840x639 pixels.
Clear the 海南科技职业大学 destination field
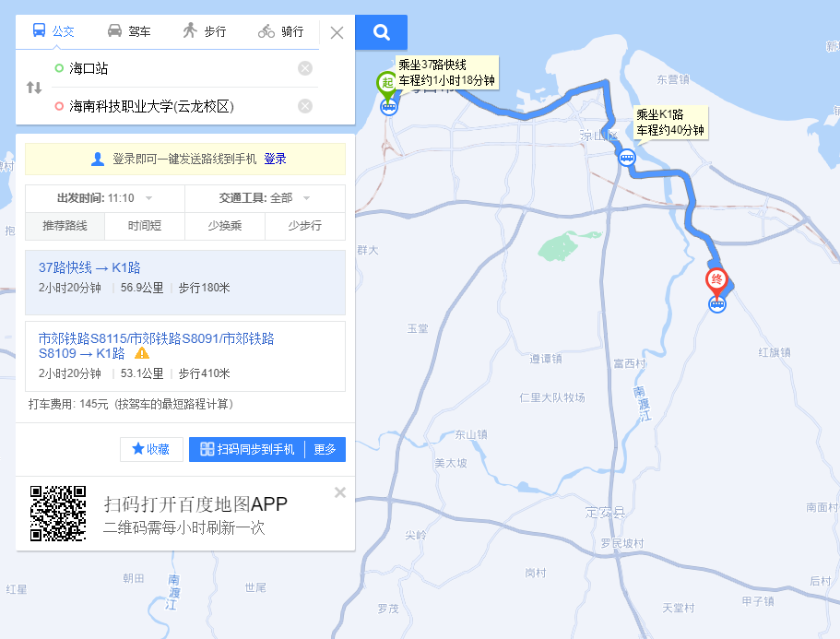[305, 106]
